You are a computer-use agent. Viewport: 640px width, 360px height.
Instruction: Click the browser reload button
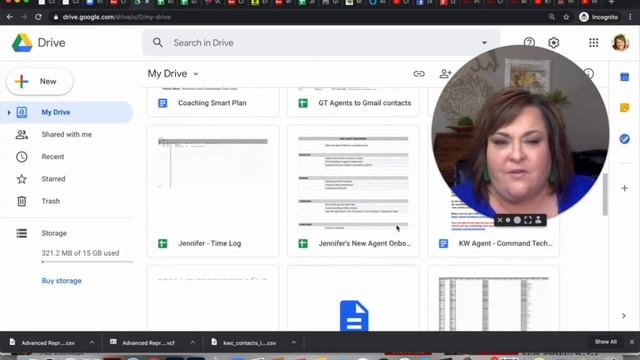(x=38, y=17)
